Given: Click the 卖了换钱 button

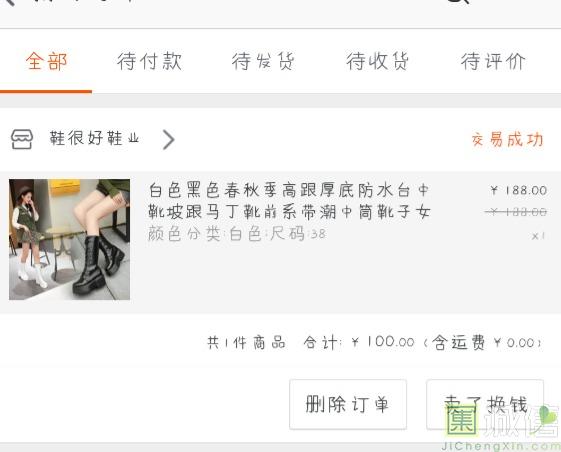Looking at the screenshot, I should click(485, 404).
